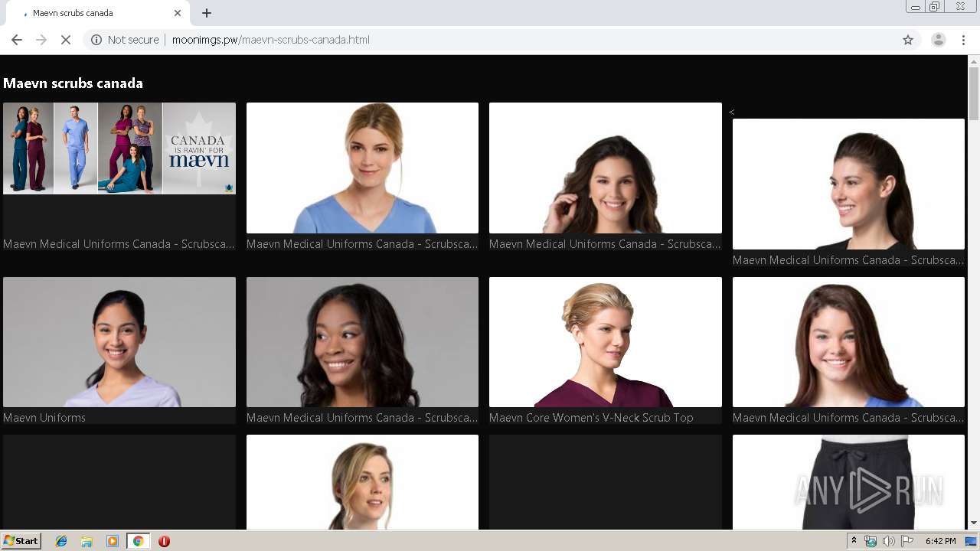Open the blonde woman in blue scrubs image
Viewport: 980px width, 551px height.
point(362,168)
